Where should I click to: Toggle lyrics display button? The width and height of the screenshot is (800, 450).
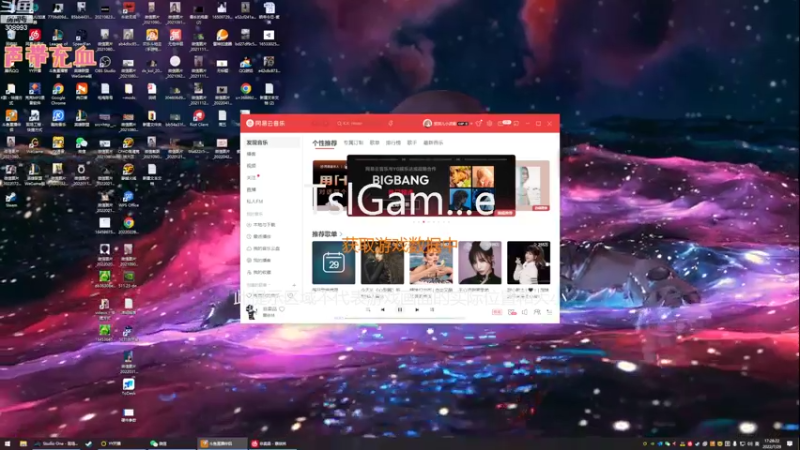click(x=432, y=310)
